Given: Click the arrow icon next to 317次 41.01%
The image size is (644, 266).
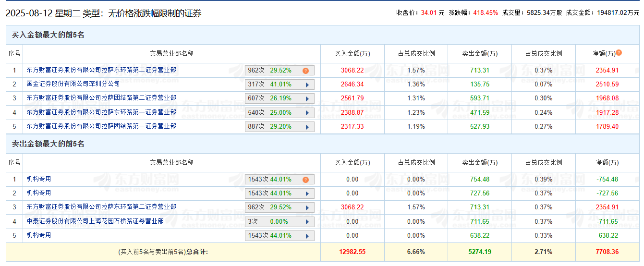Looking at the screenshot, I should [307, 85].
